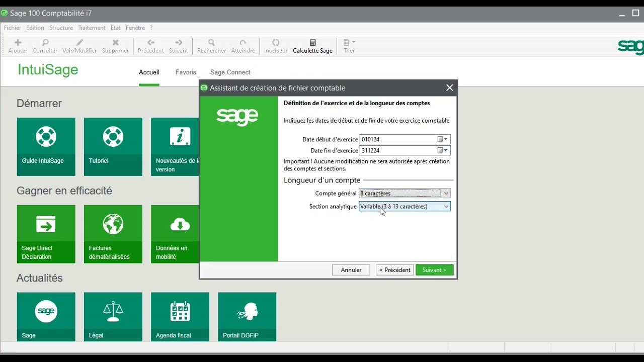Click the Consulter magnifier icon
The height and width of the screenshot is (362, 644).
(45, 43)
